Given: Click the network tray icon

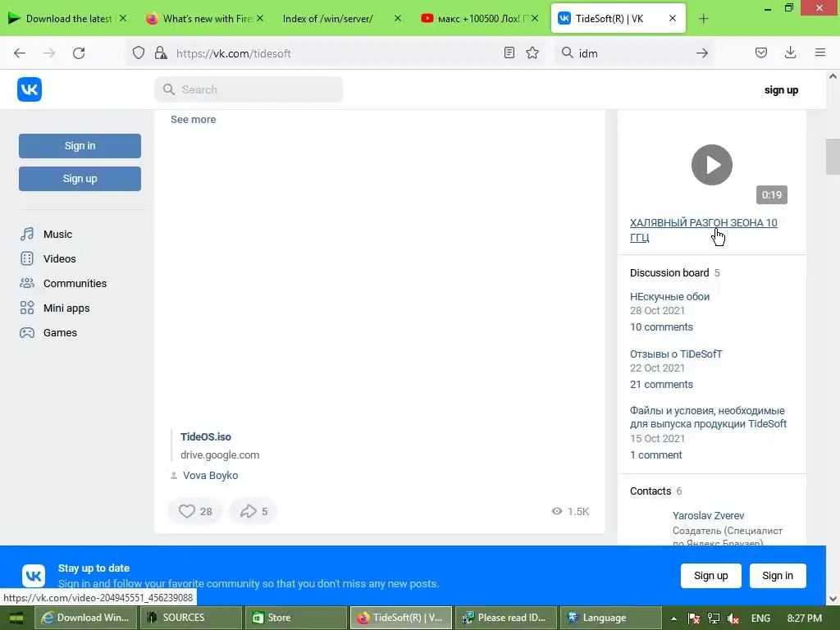Looking at the screenshot, I should tap(714, 619).
